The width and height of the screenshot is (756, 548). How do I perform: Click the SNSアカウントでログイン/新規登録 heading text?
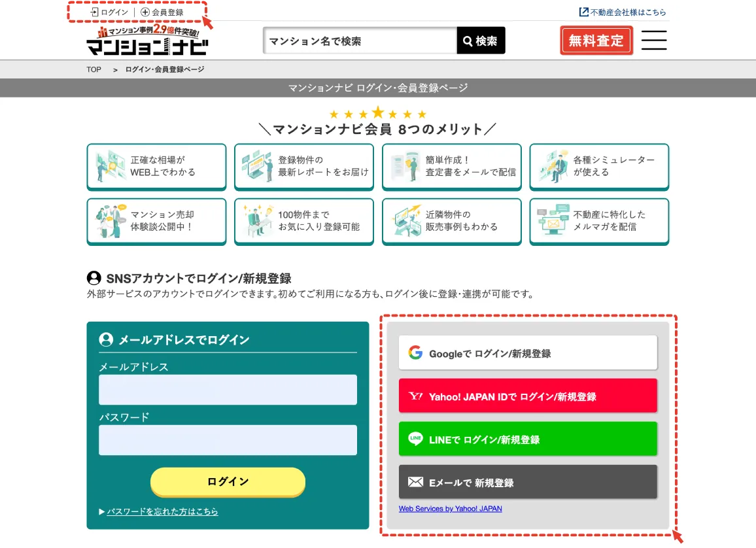(x=199, y=278)
